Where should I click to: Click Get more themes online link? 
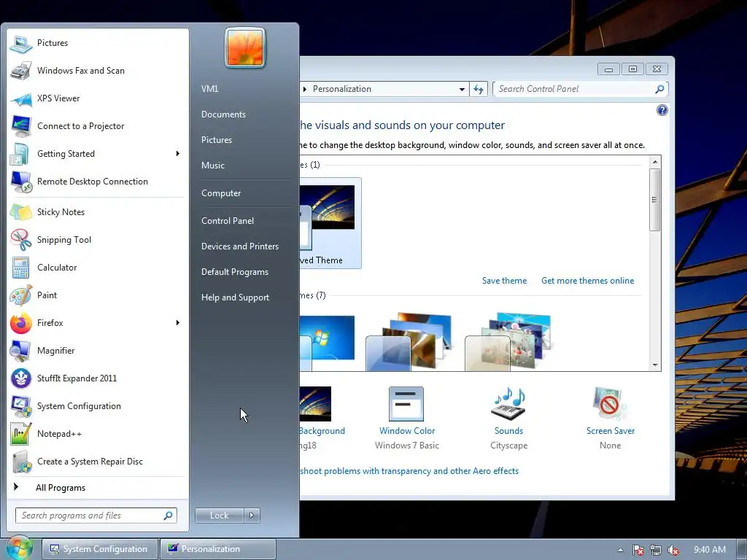pyautogui.click(x=587, y=281)
